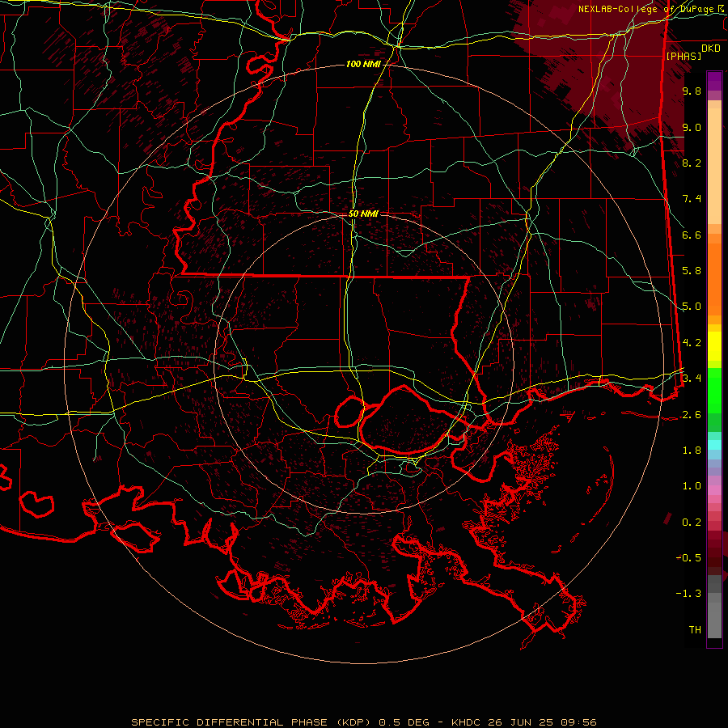Select the 9.0 value on the scale

coord(692,127)
